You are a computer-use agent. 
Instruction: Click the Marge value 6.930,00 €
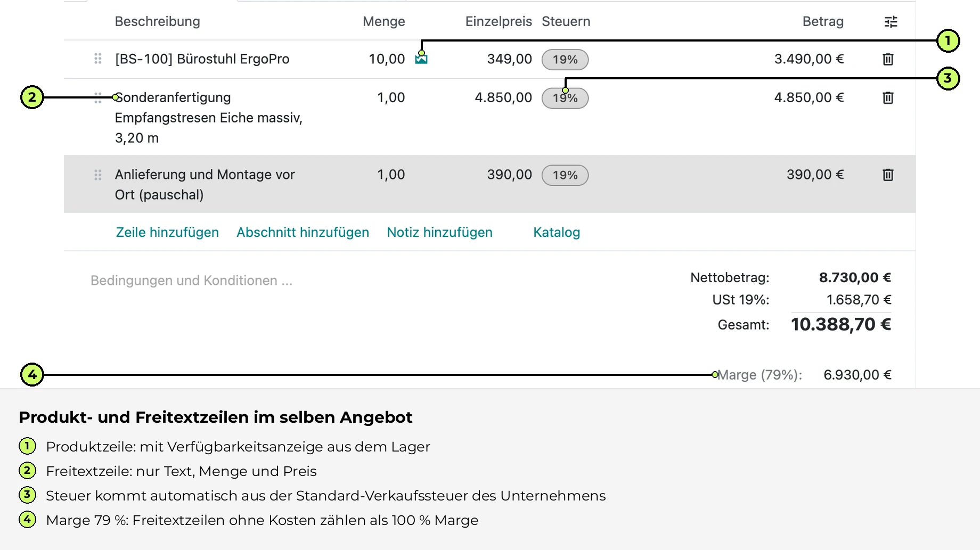pyautogui.click(x=857, y=375)
